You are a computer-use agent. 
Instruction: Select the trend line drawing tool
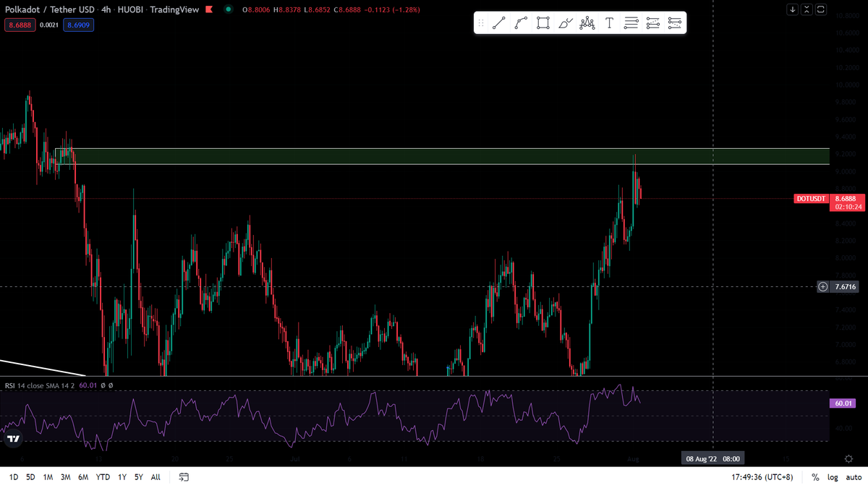point(498,23)
